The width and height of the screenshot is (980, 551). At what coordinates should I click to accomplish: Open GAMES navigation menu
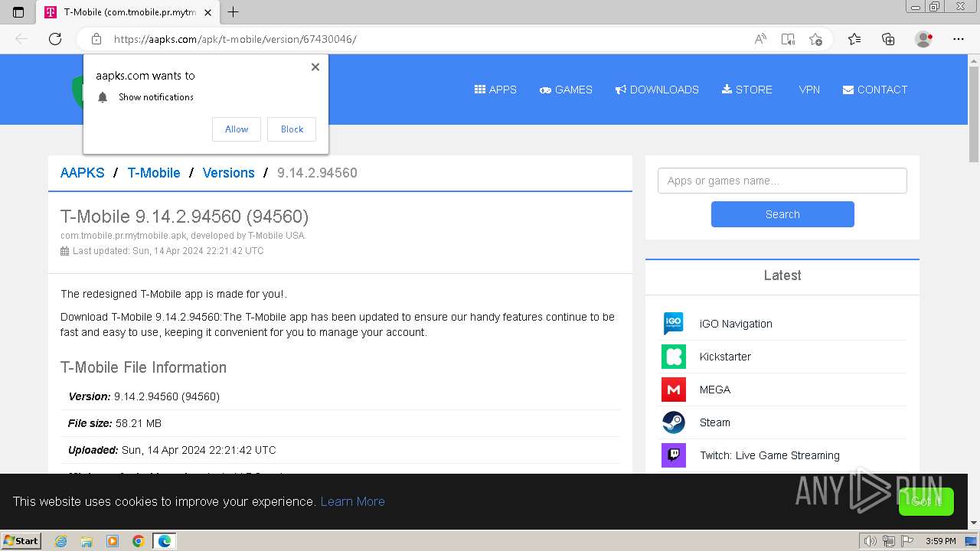[x=566, y=90]
